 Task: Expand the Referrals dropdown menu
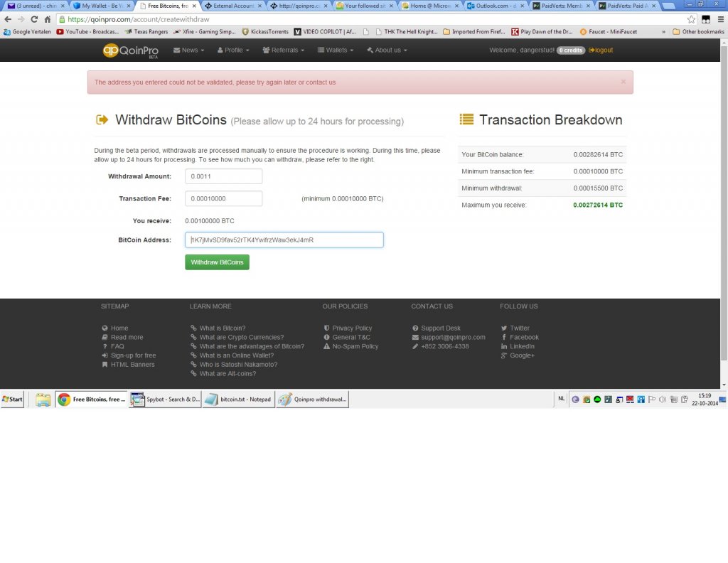click(x=283, y=50)
